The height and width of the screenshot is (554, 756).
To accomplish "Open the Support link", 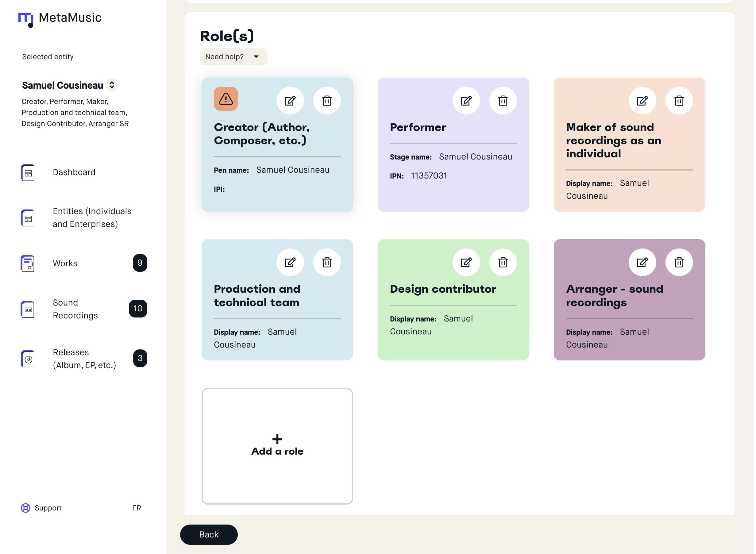I will click(x=41, y=508).
